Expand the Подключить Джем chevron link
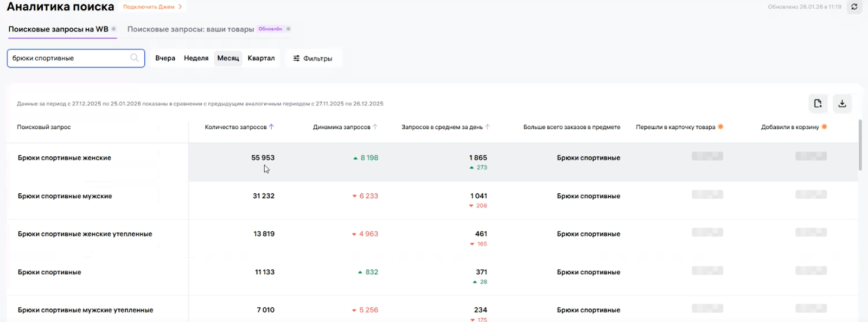 click(180, 7)
